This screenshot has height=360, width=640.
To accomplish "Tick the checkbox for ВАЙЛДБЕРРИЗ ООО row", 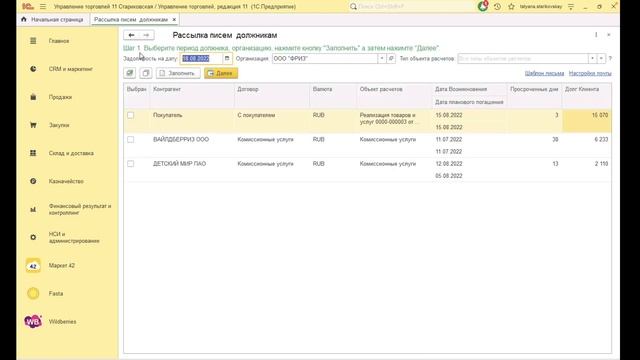I will 131,140.
